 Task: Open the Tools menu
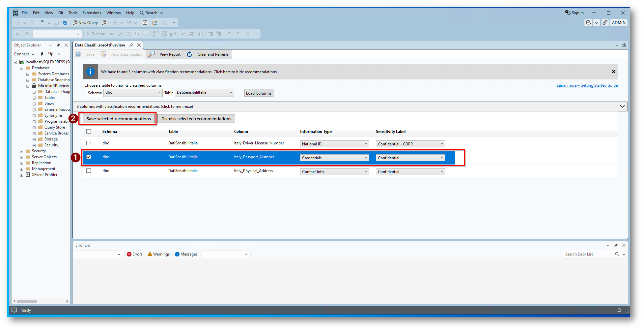coord(73,13)
